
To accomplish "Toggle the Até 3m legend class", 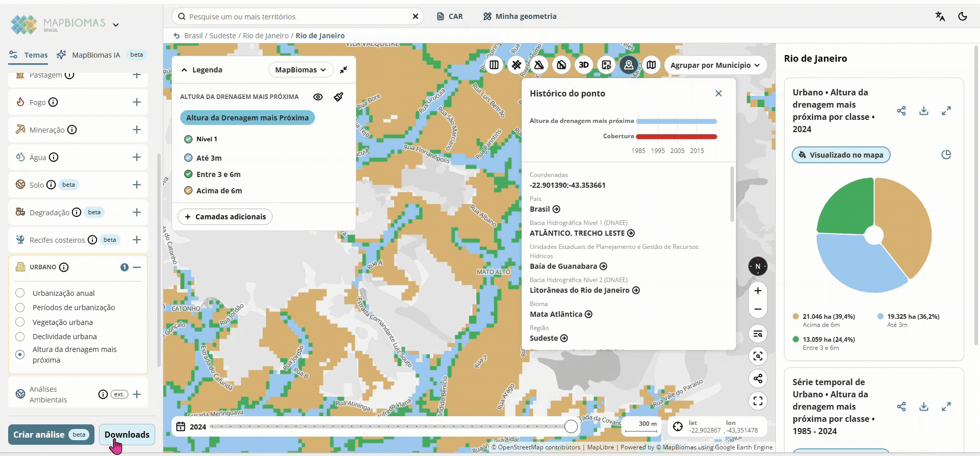I will point(188,158).
